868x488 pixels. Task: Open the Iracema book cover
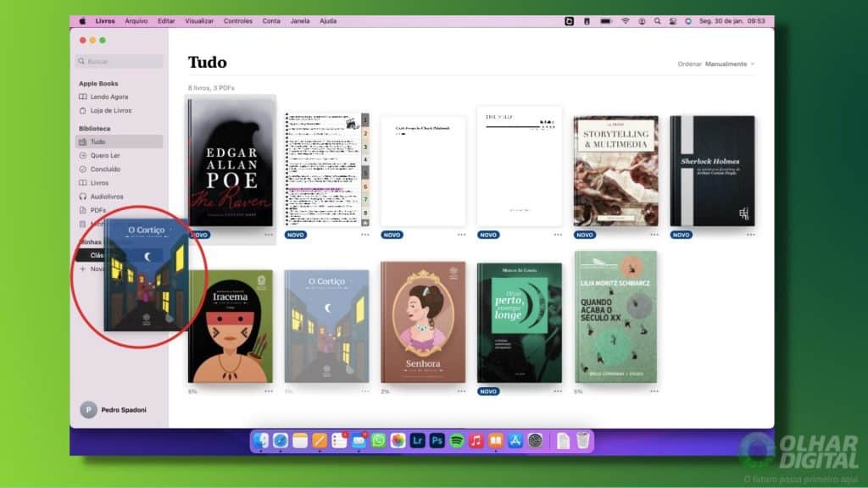coord(231,326)
